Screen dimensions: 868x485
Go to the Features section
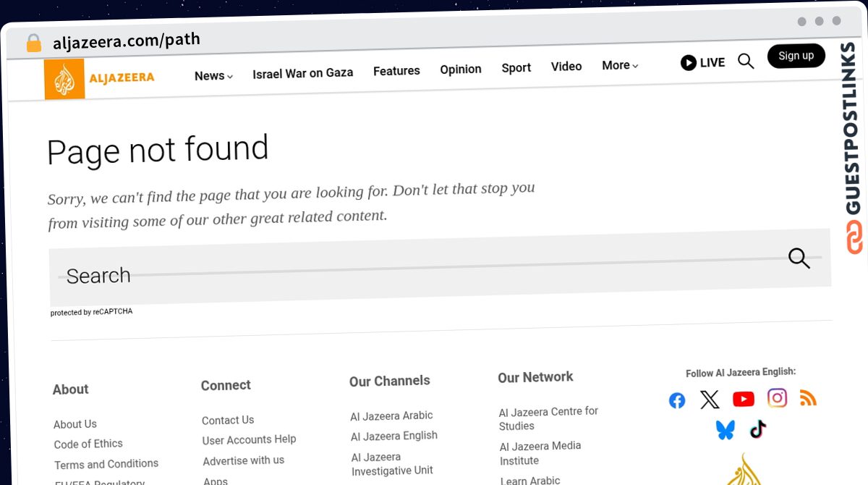(x=396, y=71)
